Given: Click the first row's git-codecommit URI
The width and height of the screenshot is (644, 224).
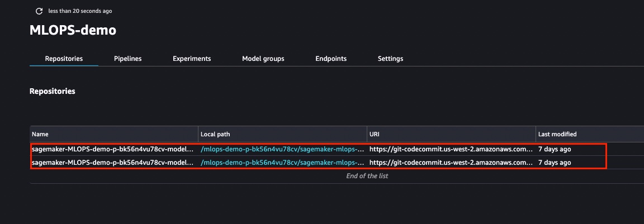Looking at the screenshot, I should click(x=451, y=149).
